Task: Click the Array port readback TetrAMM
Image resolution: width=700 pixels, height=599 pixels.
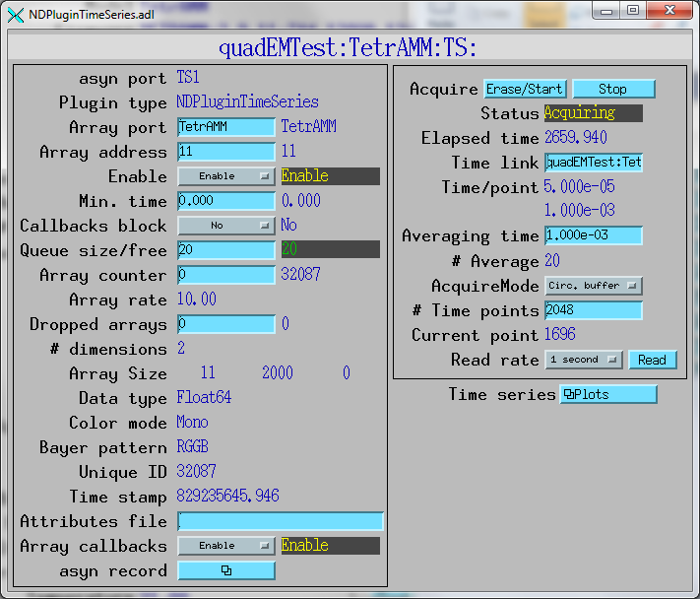Action: pos(308,126)
